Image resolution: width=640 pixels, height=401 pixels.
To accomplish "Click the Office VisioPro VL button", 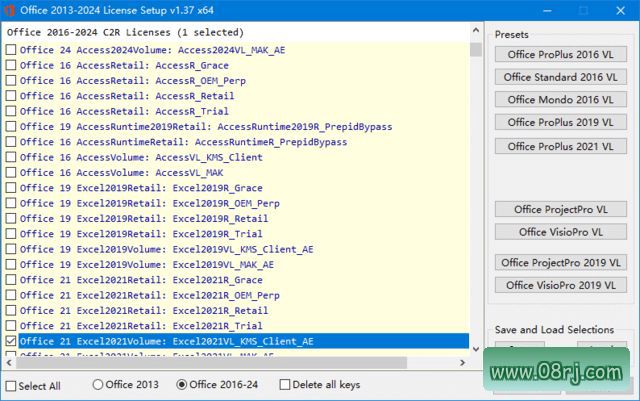I will (561, 232).
